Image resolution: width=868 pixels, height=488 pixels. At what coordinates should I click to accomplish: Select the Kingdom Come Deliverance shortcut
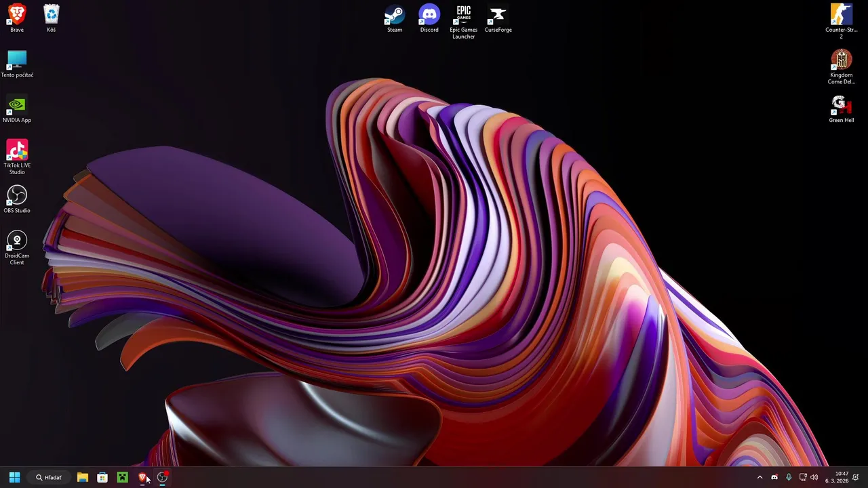click(842, 67)
